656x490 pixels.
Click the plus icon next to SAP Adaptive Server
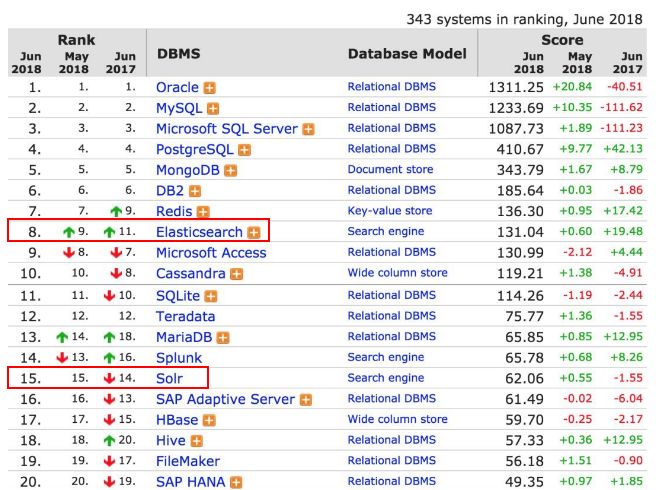pyautogui.click(x=306, y=400)
